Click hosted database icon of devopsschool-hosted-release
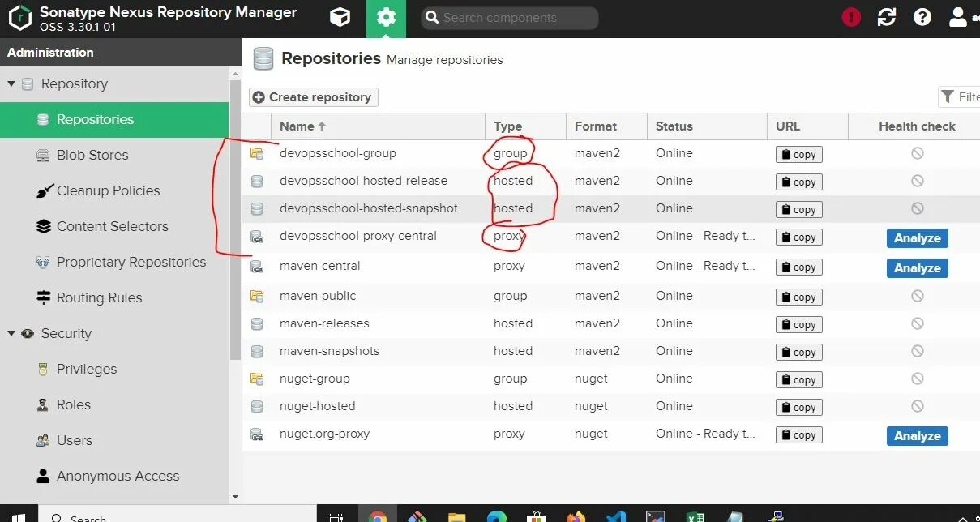Image resolution: width=980 pixels, height=522 pixels. click(x=257, y=181)
